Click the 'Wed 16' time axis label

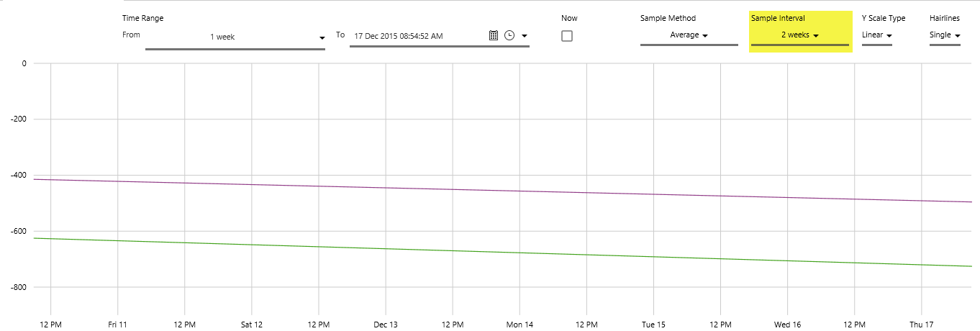coord(787,325)
